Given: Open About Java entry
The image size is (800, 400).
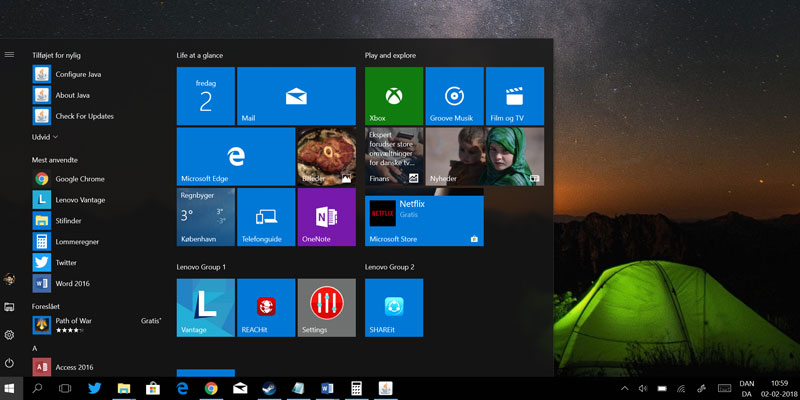Looking at the screenshot, I should pyautogui.click(x=97, y=95).
